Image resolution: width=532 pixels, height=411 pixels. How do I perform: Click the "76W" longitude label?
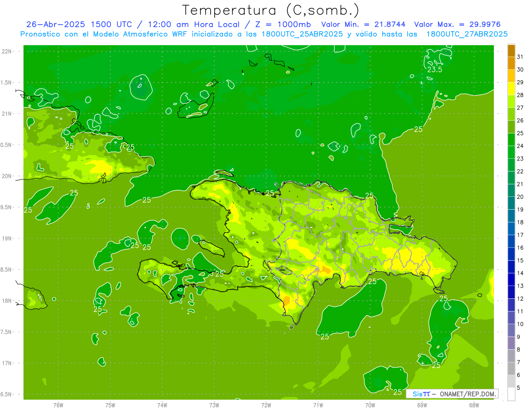[x=58, y=405]
